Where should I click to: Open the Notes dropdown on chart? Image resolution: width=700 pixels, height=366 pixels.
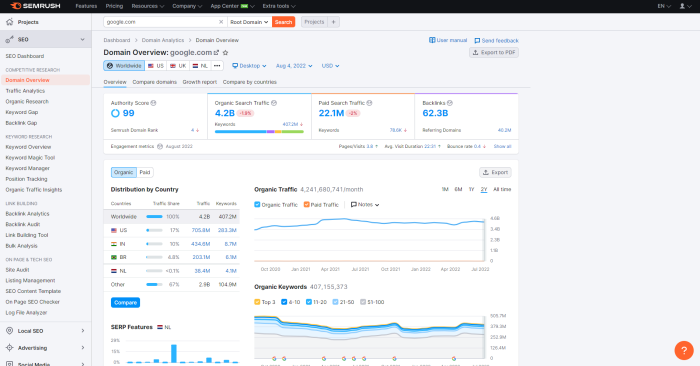tap(365, 204)
